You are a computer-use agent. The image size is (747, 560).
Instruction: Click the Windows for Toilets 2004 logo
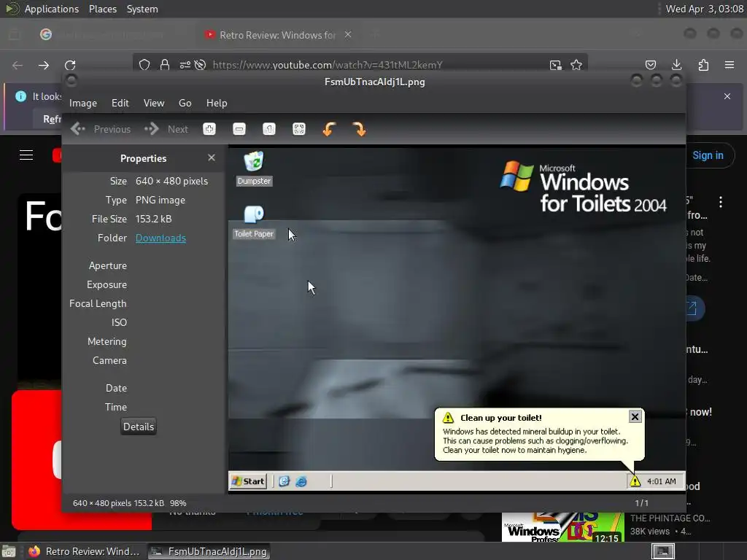coord(583,187)
